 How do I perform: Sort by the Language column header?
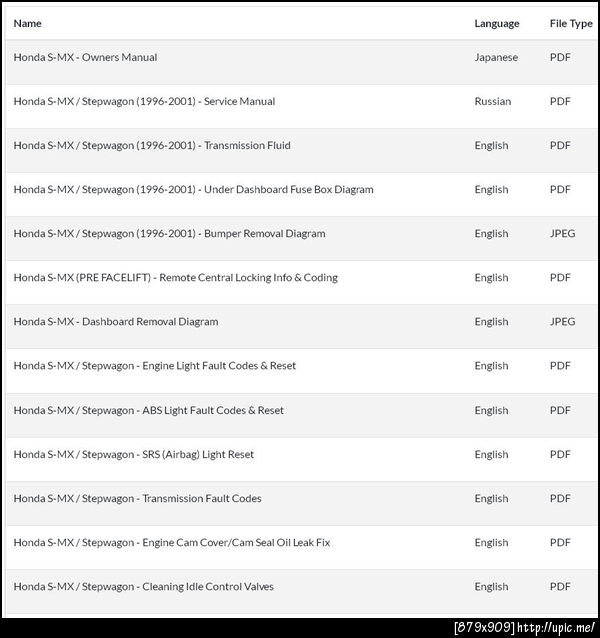tap(496, 23)
